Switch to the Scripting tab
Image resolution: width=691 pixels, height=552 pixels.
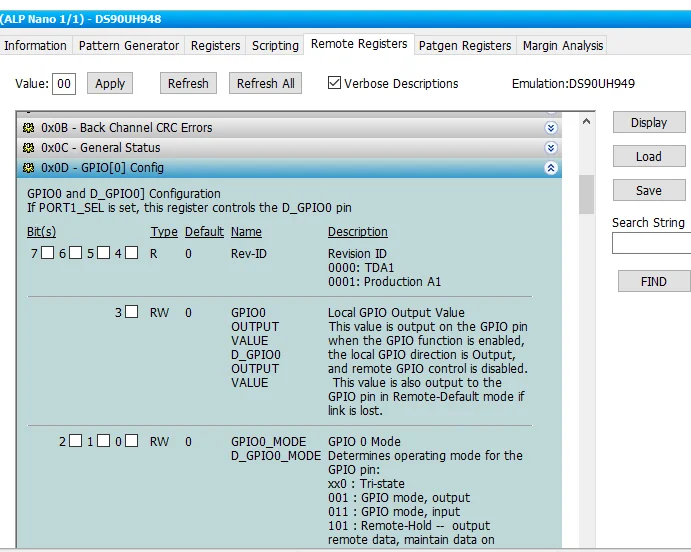click(275, 45)
